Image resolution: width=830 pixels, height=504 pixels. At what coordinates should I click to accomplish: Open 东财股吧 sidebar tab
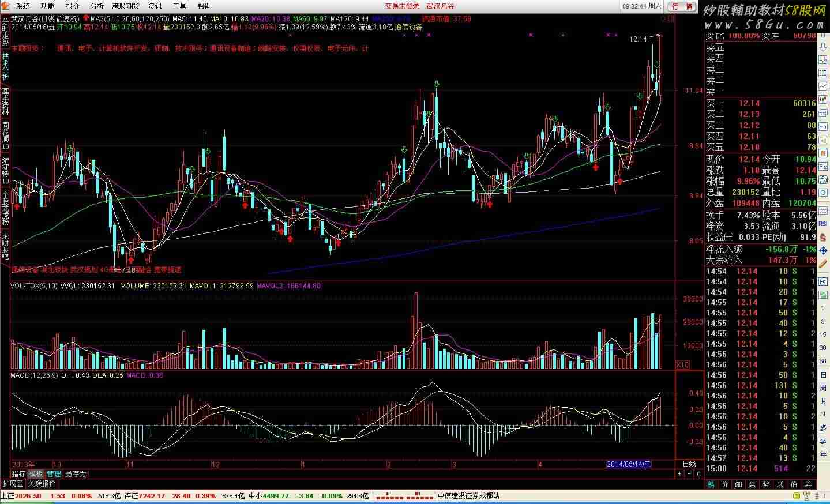pos(5,246)
